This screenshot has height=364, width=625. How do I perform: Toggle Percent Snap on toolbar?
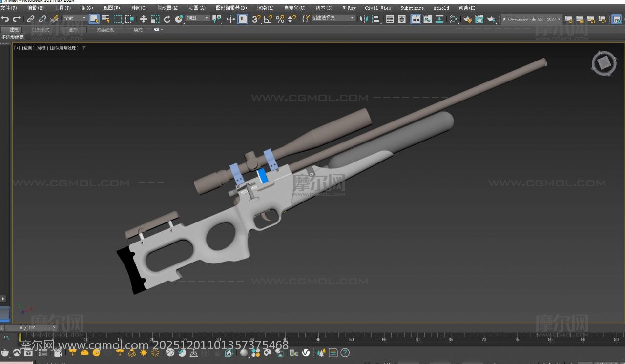coord(280,19)
